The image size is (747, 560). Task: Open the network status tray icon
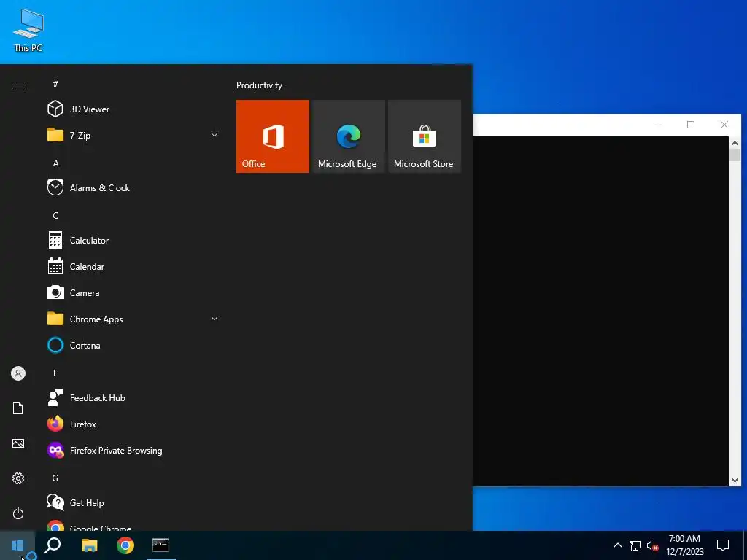635,545
